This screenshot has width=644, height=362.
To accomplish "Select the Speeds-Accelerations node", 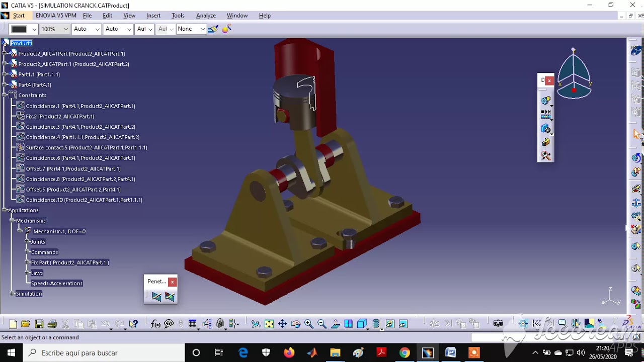I will 56,284.
